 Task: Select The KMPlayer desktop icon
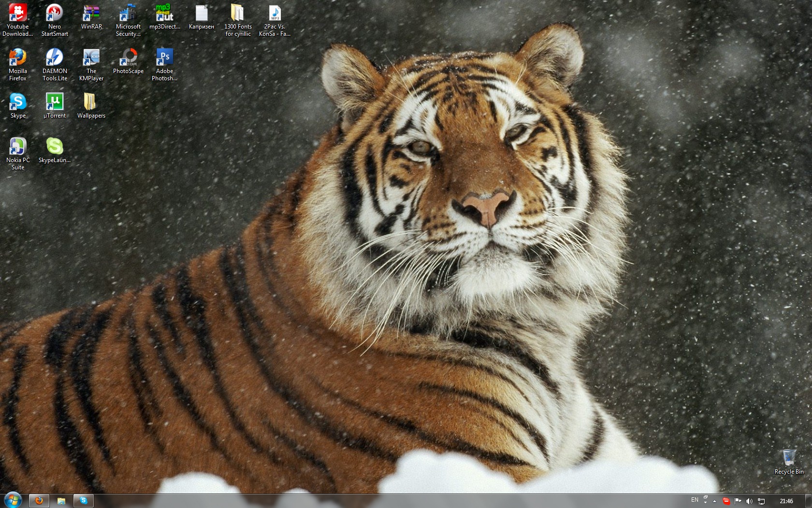(x=91, y=65)
